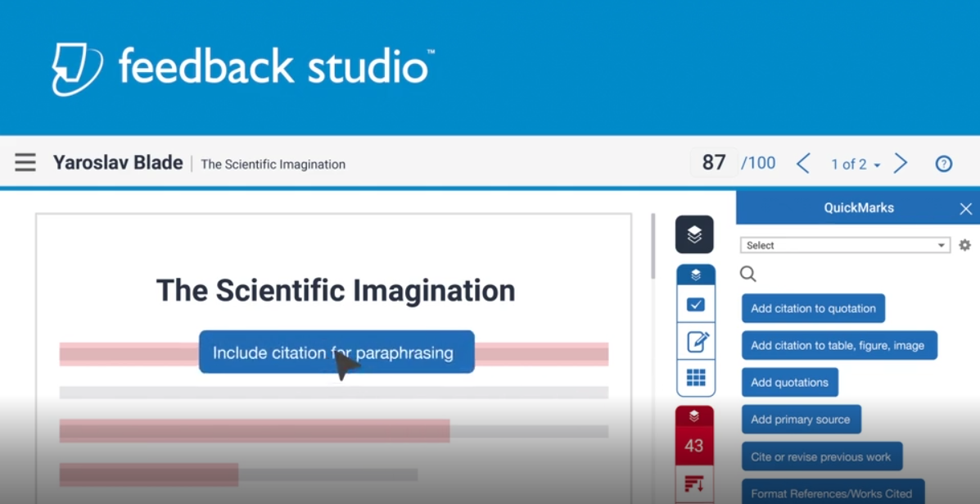Viewport: 980px width, 504px height.
Task: Choose Cite or revise previous work QuickMark
Action: (x=822, y=456)
